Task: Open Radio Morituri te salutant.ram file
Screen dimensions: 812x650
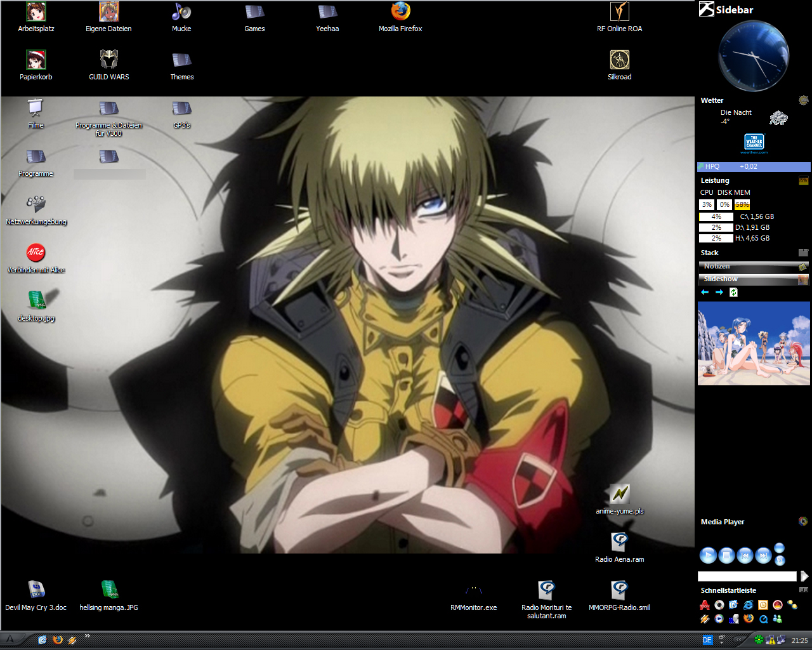Action: 546,600
